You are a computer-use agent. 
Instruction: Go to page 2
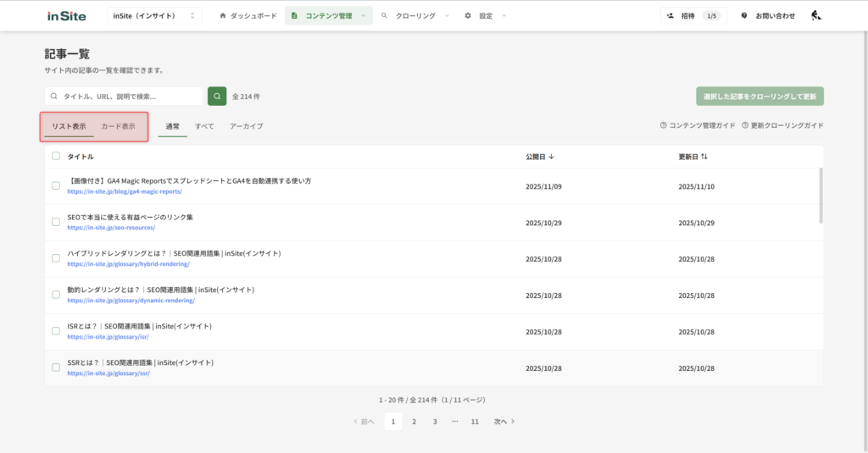point(414,422)
